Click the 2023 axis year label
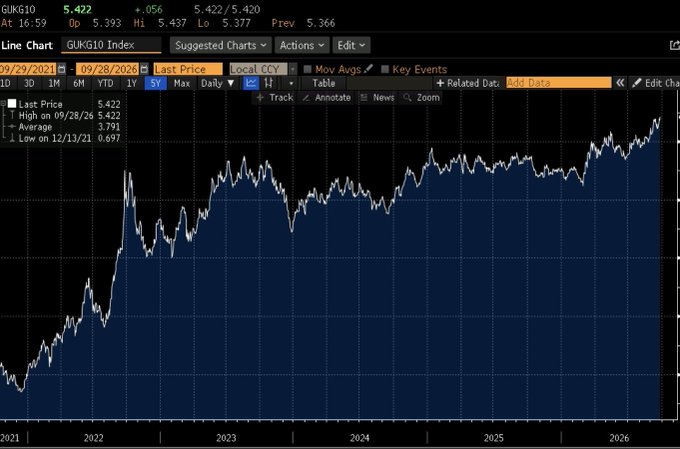Viewport: 680px width, 449px height. pyautogui.click(x=226, y=438)
